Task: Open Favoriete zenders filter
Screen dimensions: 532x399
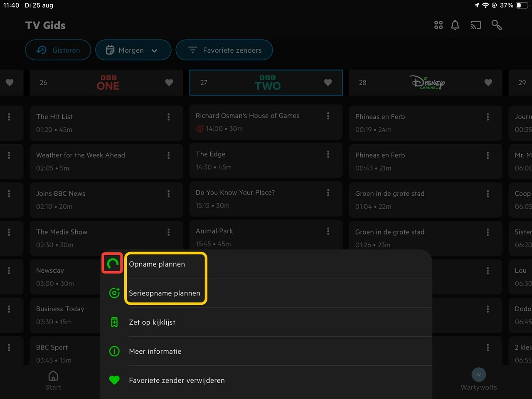Action: 224,50
